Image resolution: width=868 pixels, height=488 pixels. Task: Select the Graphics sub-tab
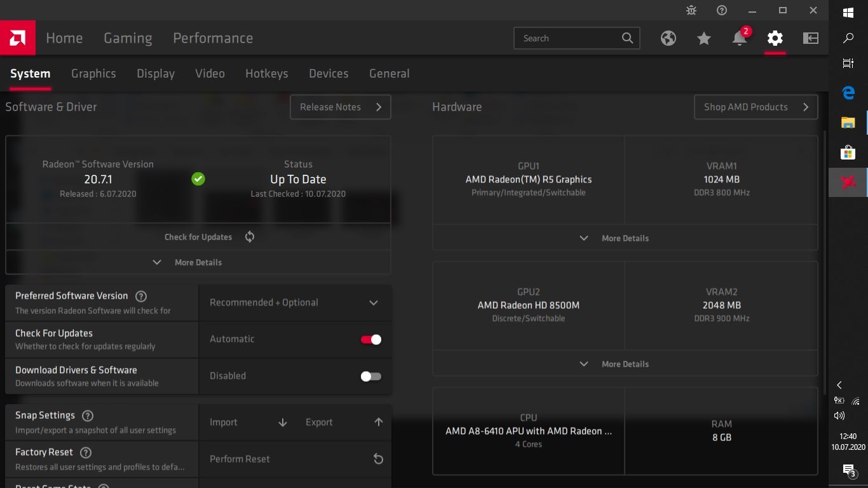click(x=93, y=74)
